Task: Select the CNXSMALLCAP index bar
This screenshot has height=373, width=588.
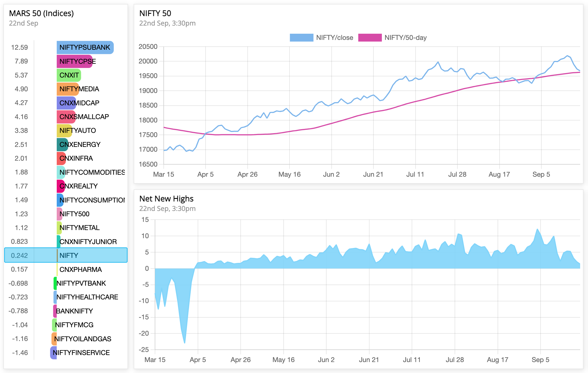Action: pos(66,117)
